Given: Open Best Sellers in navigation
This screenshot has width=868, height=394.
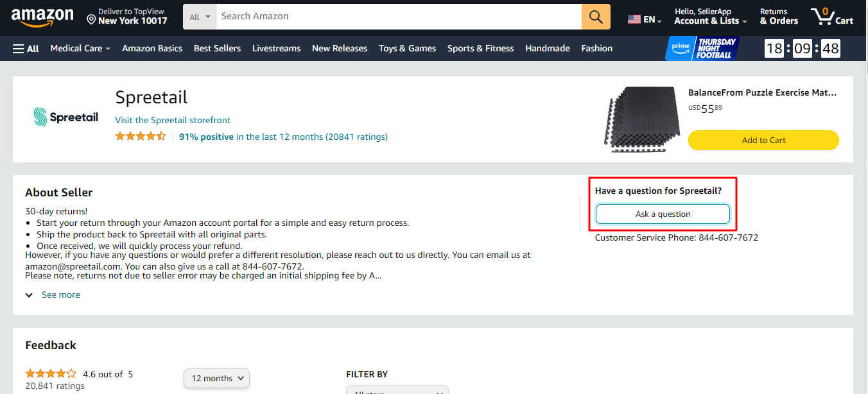Looking at the screenshot, I should tap(217, 48).
